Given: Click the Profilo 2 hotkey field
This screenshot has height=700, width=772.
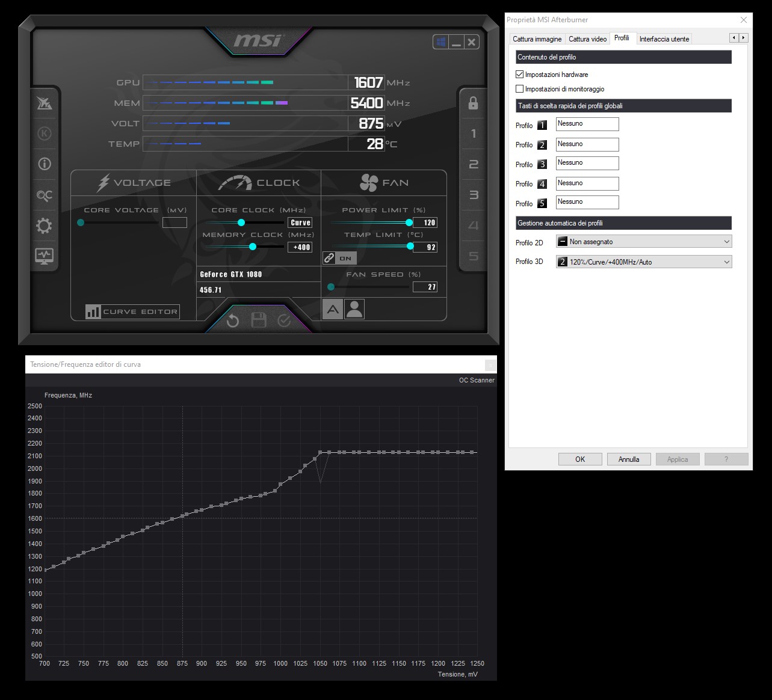Looking at the screenshot, I should point(587,144).
